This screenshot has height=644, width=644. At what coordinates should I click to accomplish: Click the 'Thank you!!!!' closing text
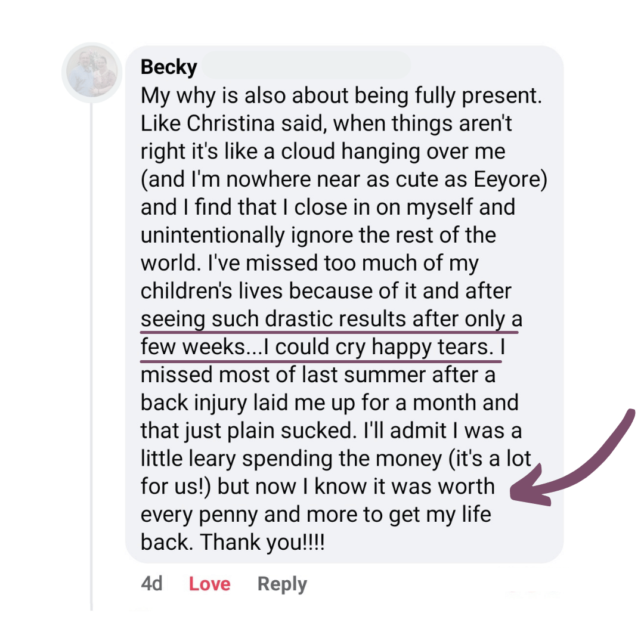pyautogui.click(x=262, y=542)
